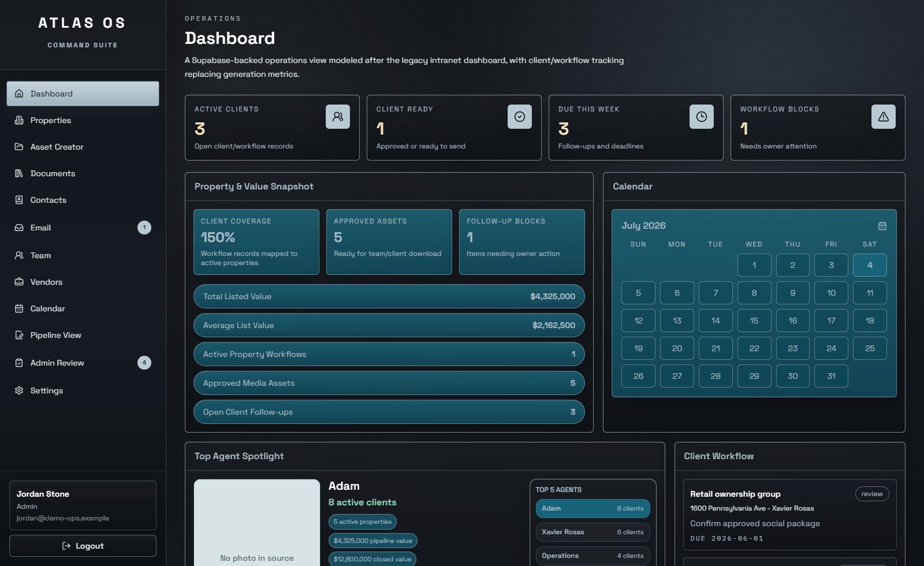
Task: Click the Vendors briefcase icon
Action: (19, 282)
